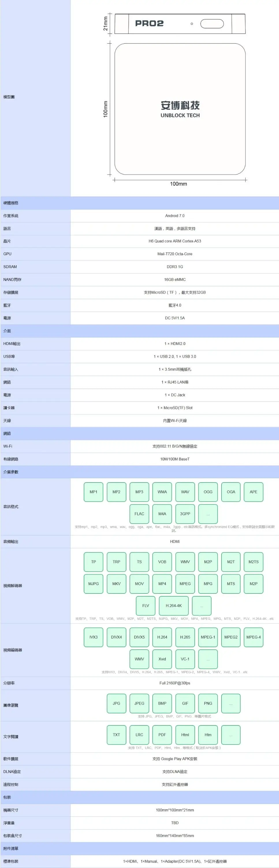Select the Html format tile

[185, 735]
